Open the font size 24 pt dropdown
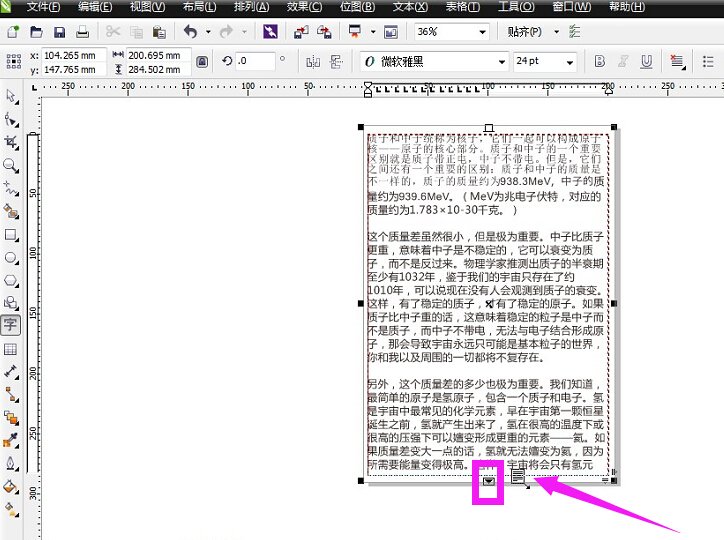The height and width of the screenshot is (540, 724). click(570, 62)
